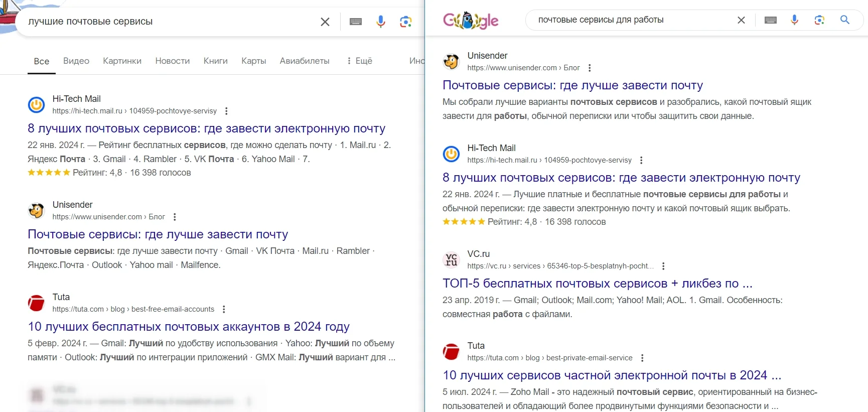Open options for left Tuta result

[x=224, y=309]
